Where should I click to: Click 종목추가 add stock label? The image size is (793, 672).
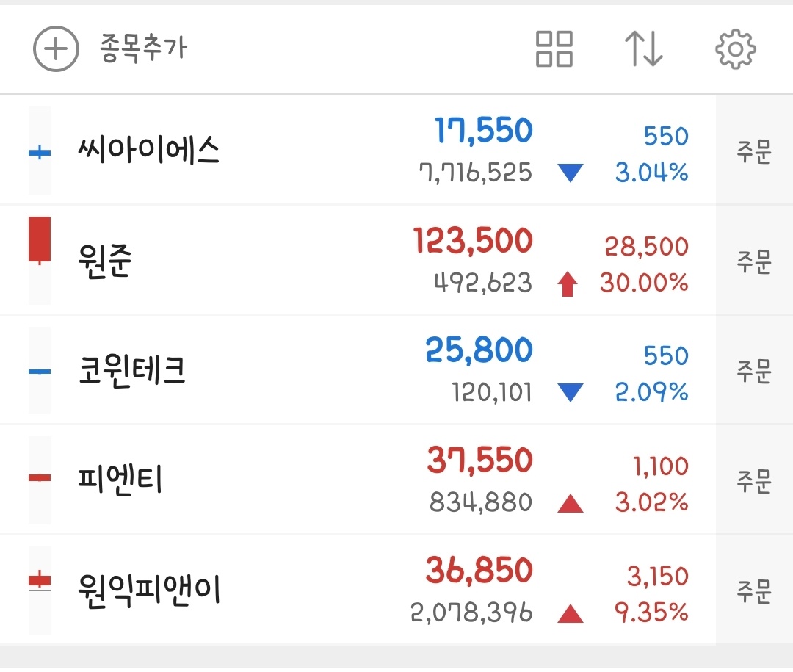(x=143, y=49)
